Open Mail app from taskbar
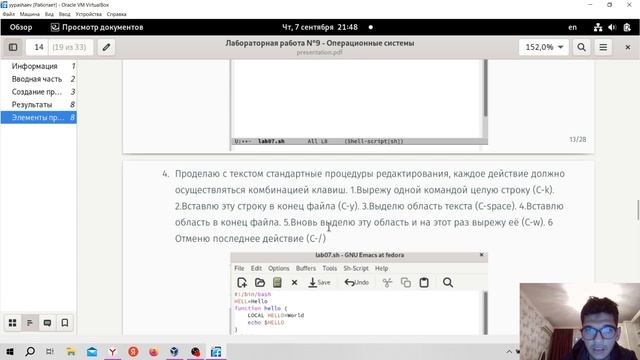Screen dimensions: 640x360 pyautogui.click(x=92, y=351)
